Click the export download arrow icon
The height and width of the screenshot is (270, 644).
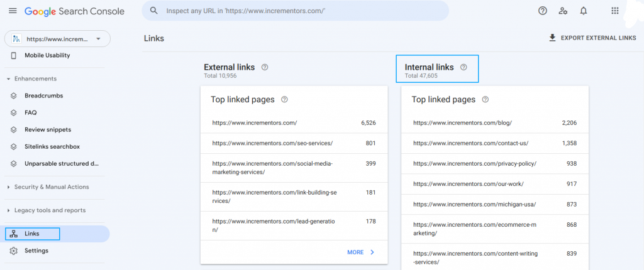(x=552, y=38)
